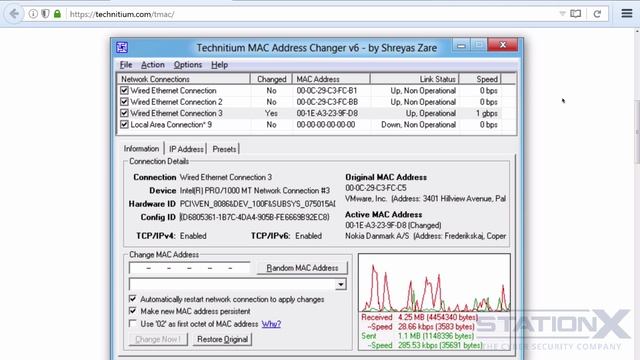Sort by Speed column header
The image size is (640, 360).
[x=480, y=79]
